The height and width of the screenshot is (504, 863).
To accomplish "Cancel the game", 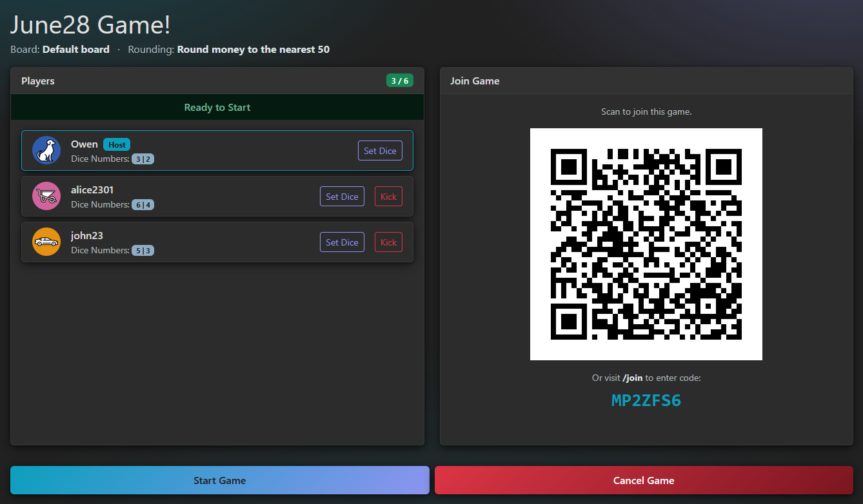I will [x=644, y=480].
